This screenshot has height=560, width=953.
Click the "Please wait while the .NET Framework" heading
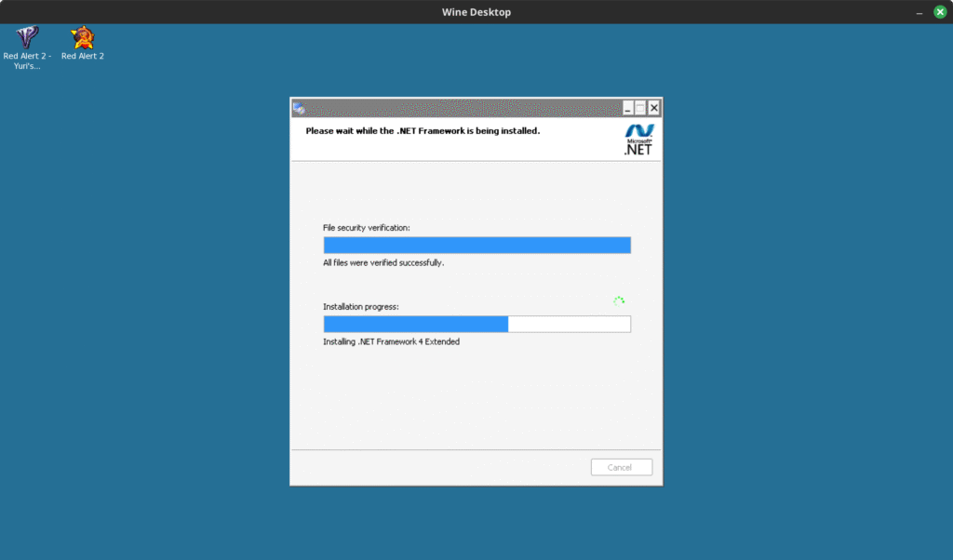(423, 131)
